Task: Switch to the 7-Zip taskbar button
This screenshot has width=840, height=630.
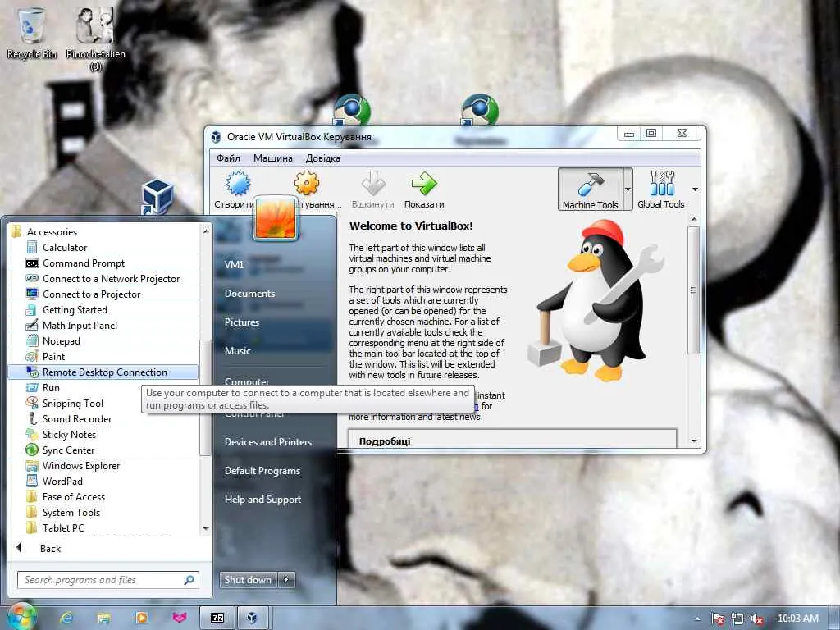Action: [217, 618]
